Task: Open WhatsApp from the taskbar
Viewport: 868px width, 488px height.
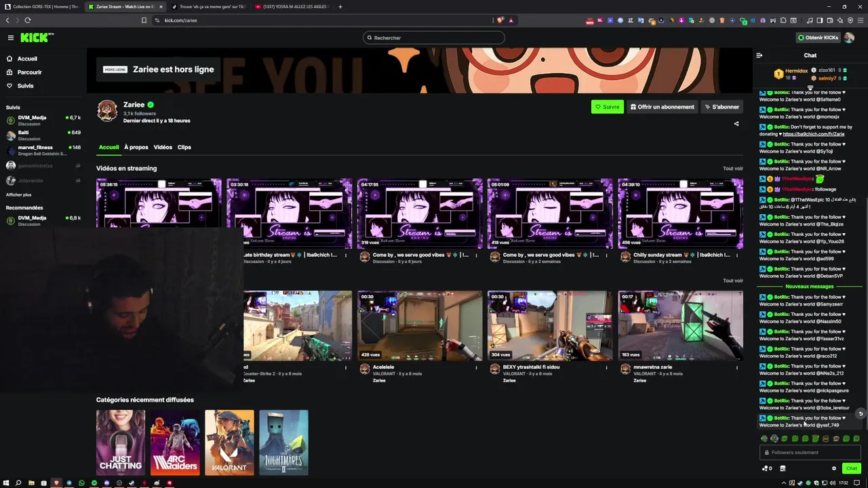Action: tap(81, 483)
